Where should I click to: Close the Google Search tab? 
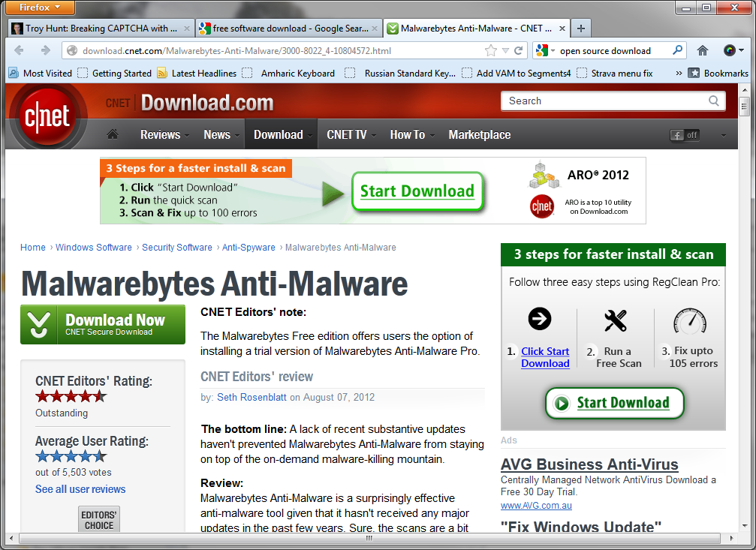[375, 29]
